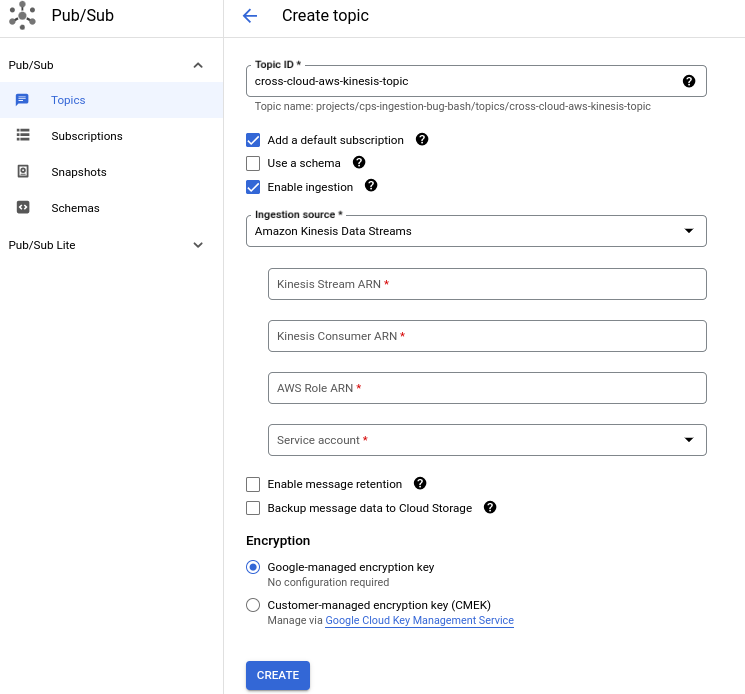
Task: Uncheck Add a default subscription
Action: (253, 140)
